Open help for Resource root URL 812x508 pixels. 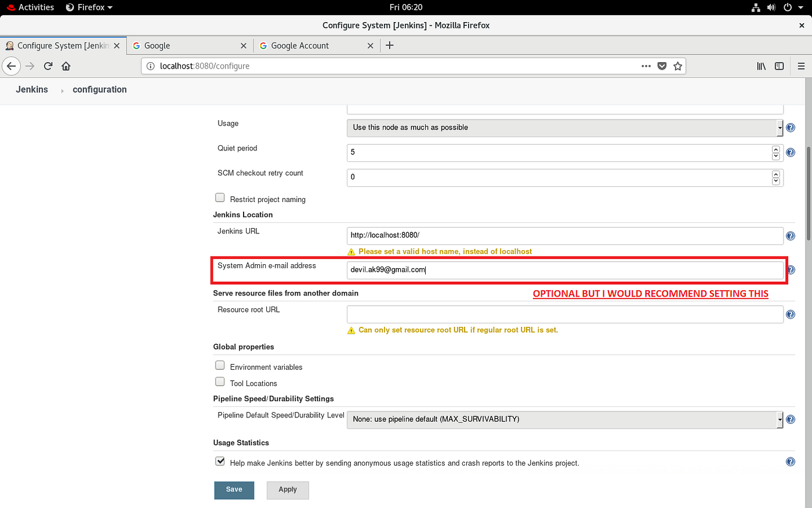click(791, 315)
